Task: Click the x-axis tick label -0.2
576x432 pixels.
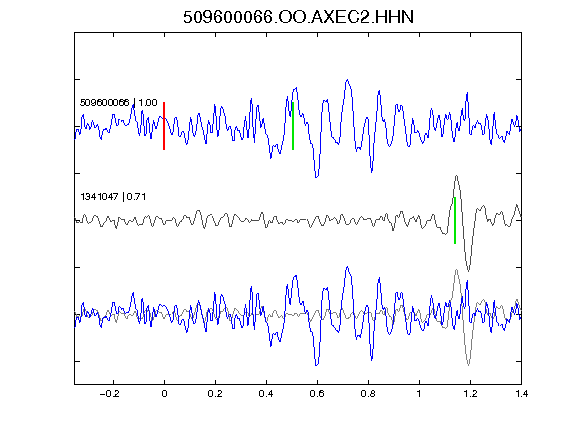Action: point(109,394)
